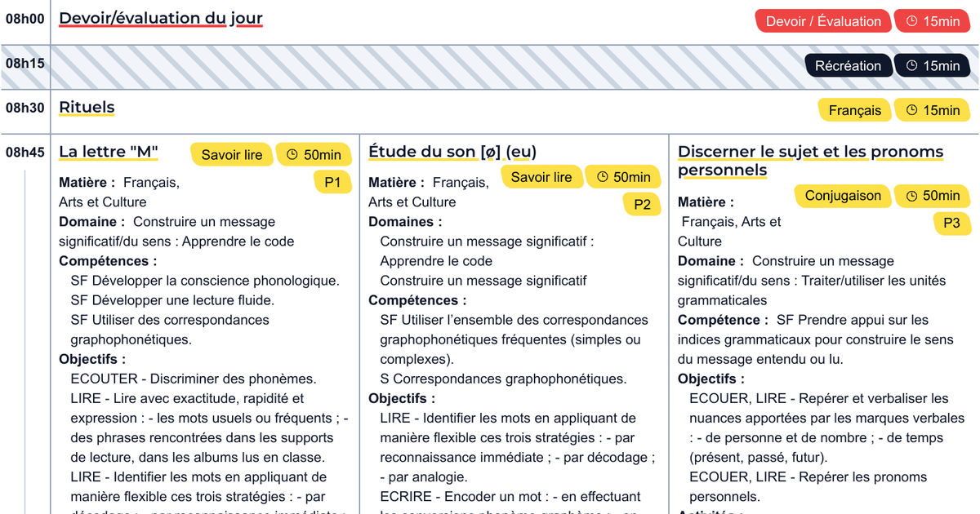This screenshot has width=980, height=514.
Task: Click the yellow "Français" badge beside Rituels
Action: [854, 109]
